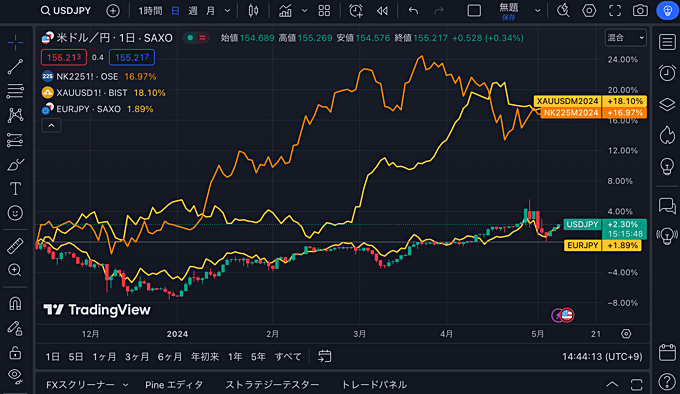Screen dimensions: 680x394
Task: Open the hotlists flame icon
Action: click(667, 135)
